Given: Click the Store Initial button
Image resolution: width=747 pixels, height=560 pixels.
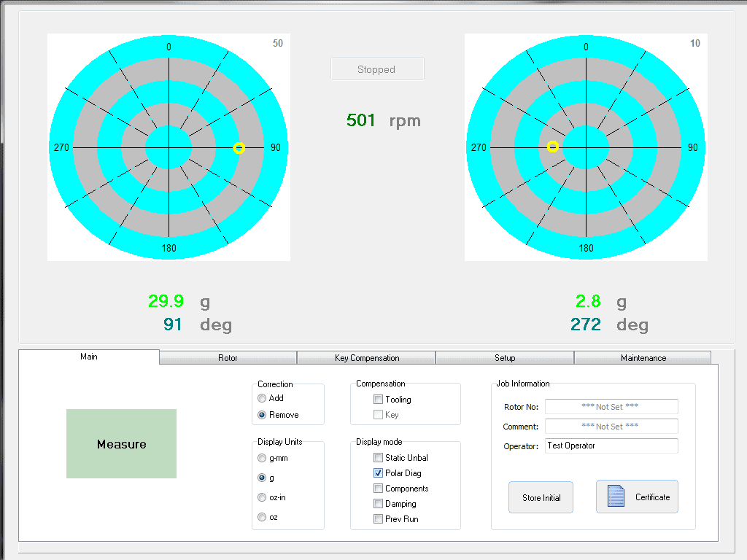Looking at the screenshot, I should coord(541,497).
